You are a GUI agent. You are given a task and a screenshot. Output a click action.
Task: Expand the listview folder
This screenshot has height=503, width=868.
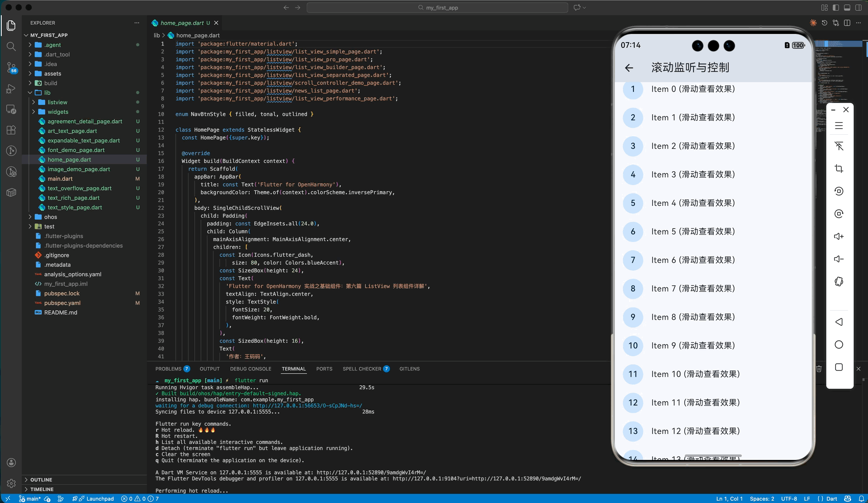(57, 102)
